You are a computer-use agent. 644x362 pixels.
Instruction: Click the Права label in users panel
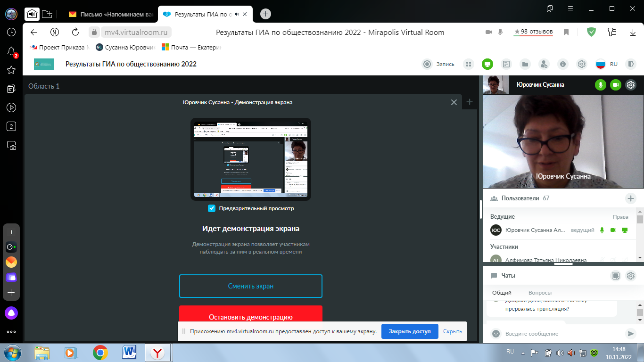[620, 217]
